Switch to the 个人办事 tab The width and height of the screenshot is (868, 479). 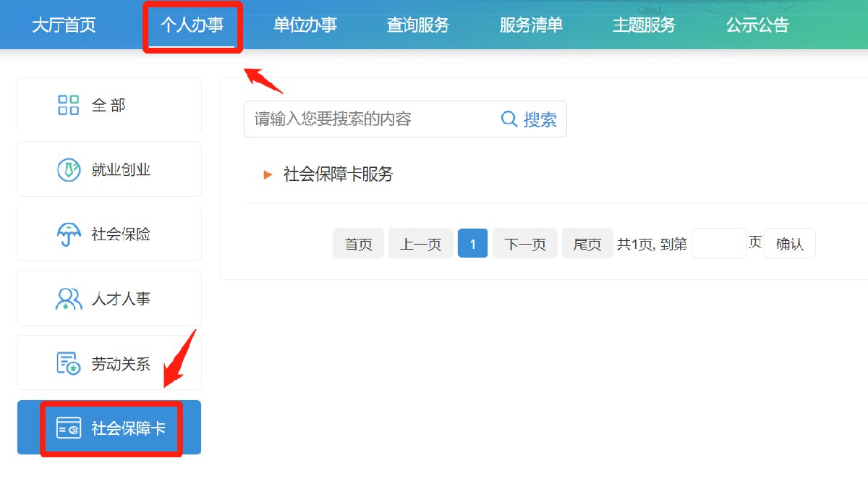coord(192,25)
